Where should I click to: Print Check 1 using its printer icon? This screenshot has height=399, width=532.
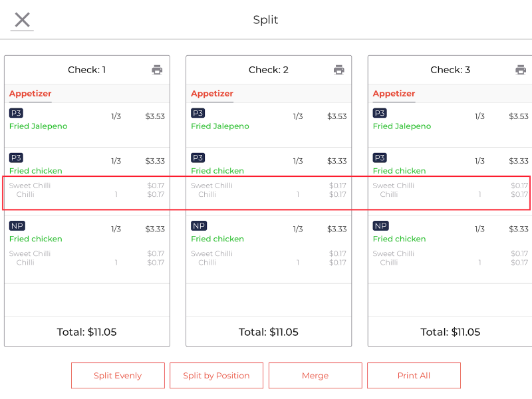point(157,69)
